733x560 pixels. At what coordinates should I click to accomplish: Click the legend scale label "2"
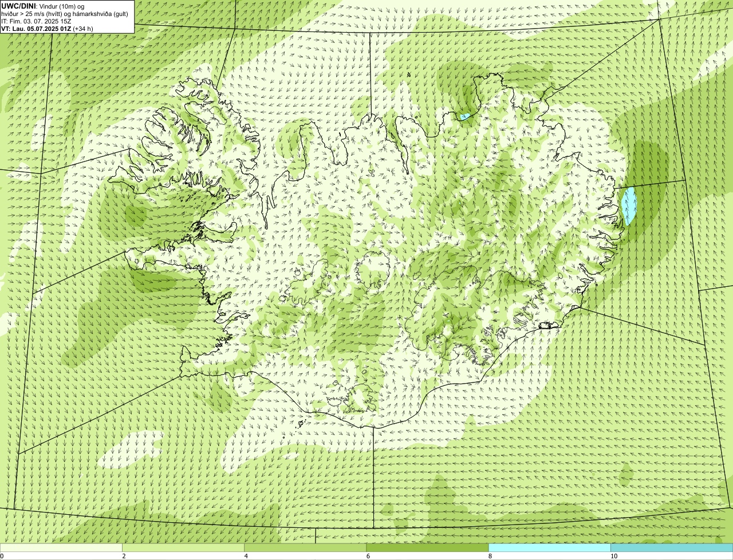tap(124, 556)
